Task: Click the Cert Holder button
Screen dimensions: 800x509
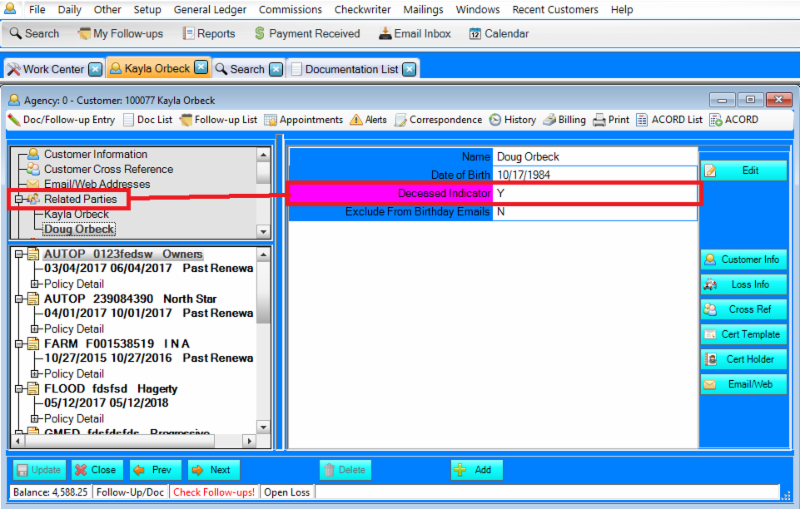Action: [x=743, y=359]
